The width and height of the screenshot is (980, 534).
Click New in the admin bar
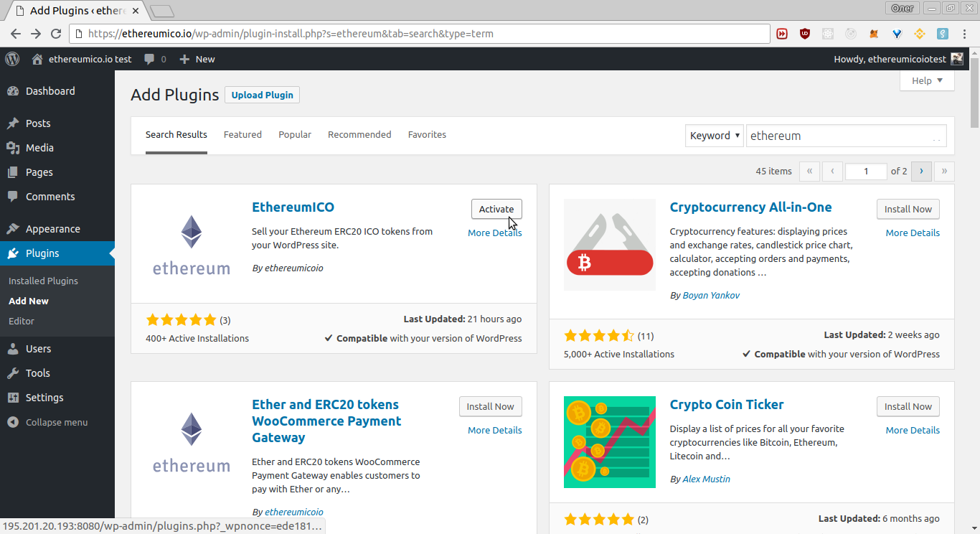(x=197, y=59)
